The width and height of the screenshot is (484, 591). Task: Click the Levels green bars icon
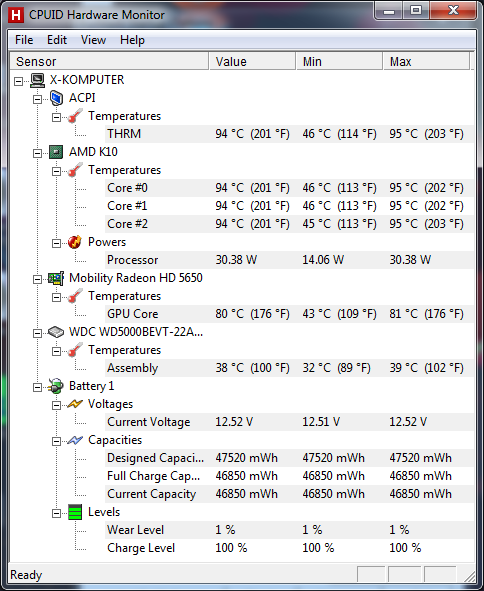tap(75, 512)
